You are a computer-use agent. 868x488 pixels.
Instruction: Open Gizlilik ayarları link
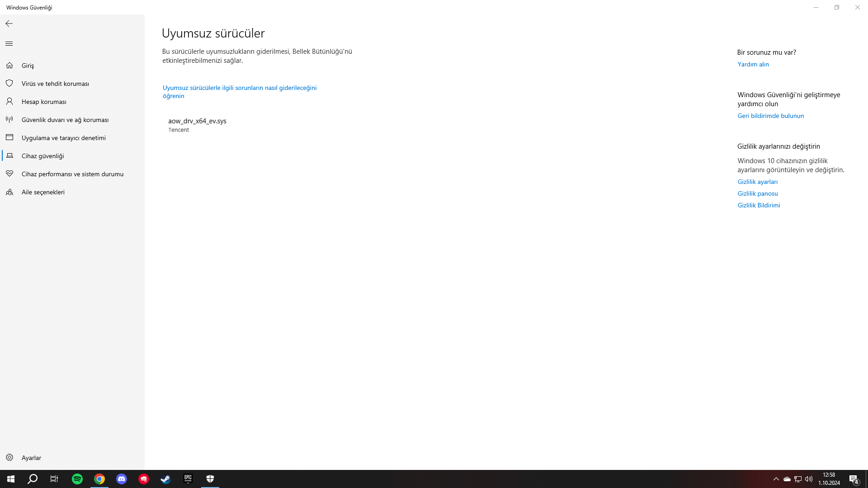757,182
